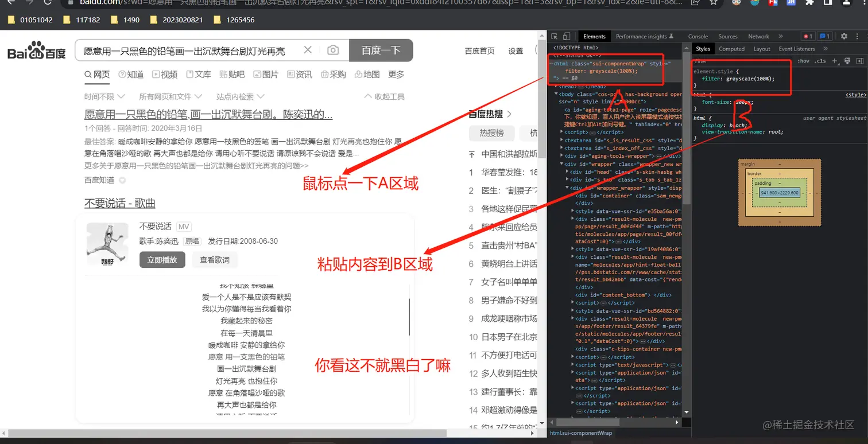Open the 1490 bookmark folder
Image resolution: width=868 pixels, height=444 pixels.
pyautogui.click(x=125, y=20)
